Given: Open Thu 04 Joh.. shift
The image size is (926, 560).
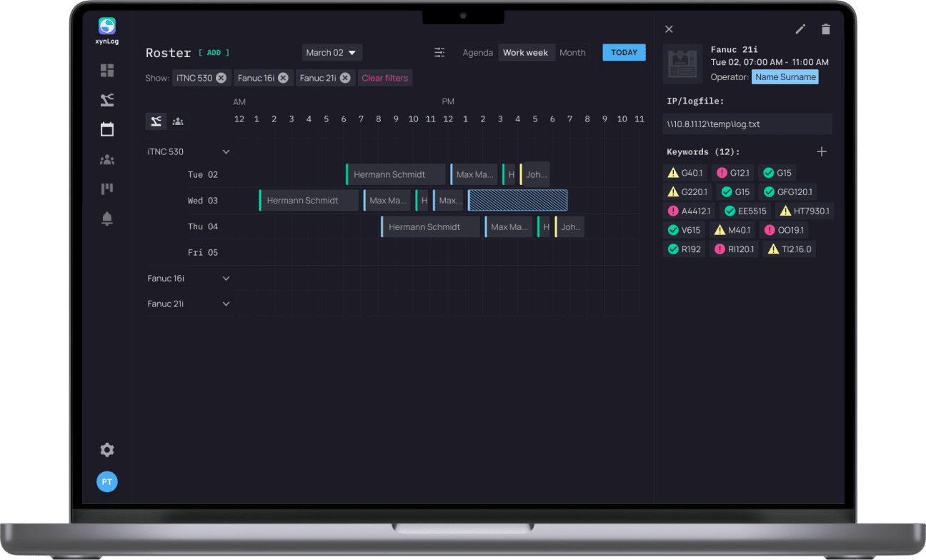Looking at the screenshot, I should click(x=569, y=226).
